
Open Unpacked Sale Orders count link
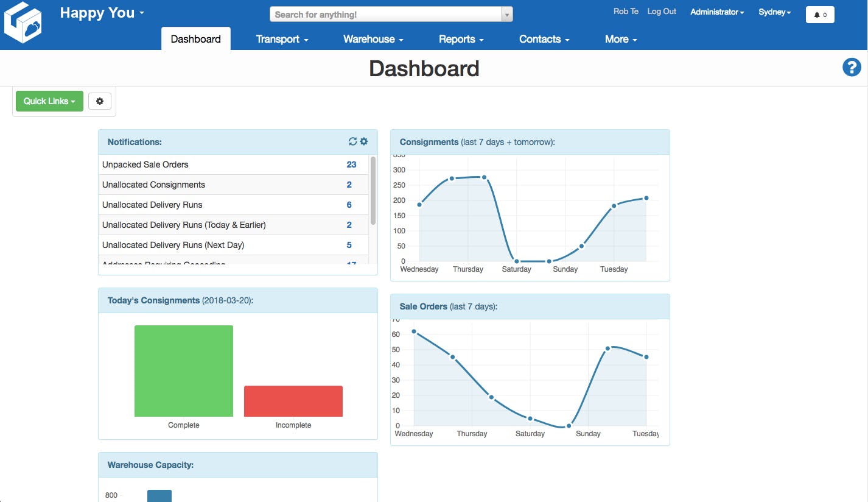[x=351, y=164]
